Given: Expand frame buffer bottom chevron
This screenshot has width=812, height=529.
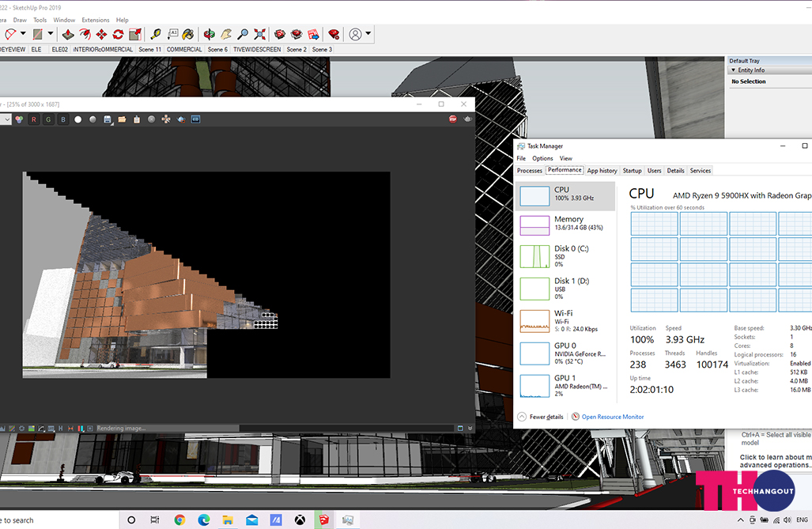Looking at the screenshot, I should pyautogui.click(x=470, y=429).
